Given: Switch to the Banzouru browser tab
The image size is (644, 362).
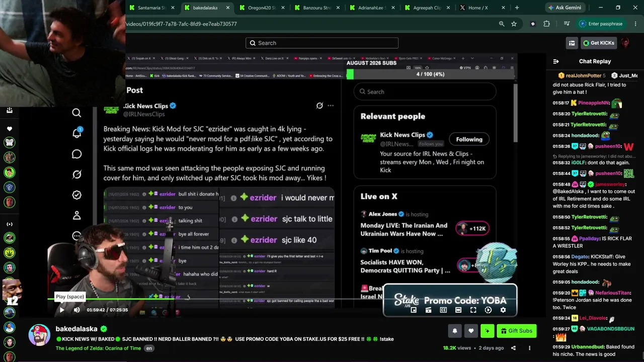Looking at the screenshot, I should [317, 8].
